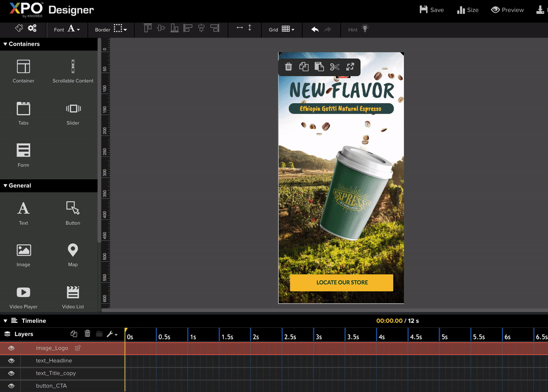Select the image_Logo layer
Screen dimensions: 548x392
coord(52,348)
